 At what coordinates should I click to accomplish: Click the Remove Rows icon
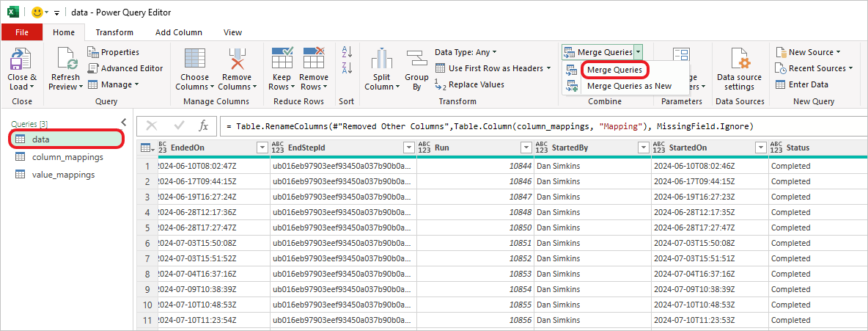[x=313, y=58]
